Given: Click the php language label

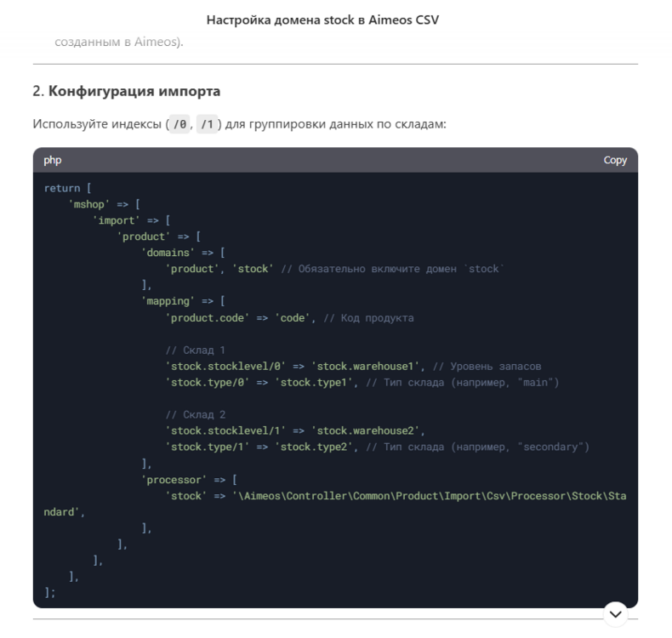Looking at the screenshot, I should pos(52,160).
